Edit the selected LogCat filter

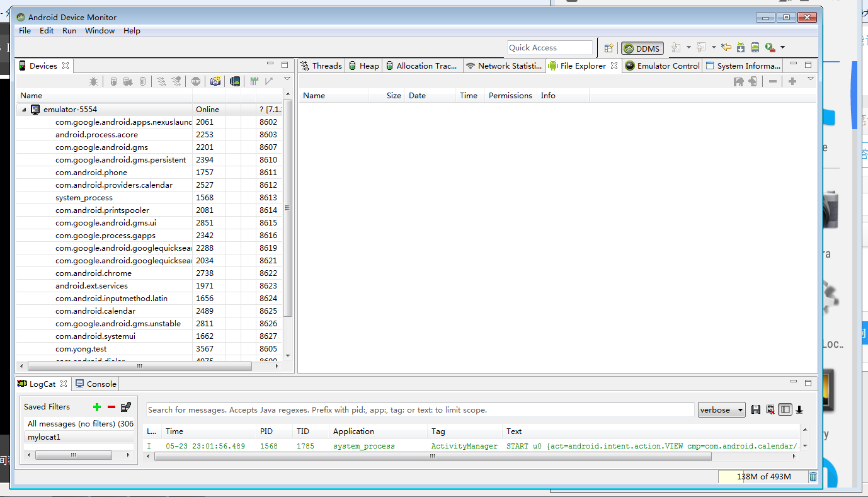126,407
